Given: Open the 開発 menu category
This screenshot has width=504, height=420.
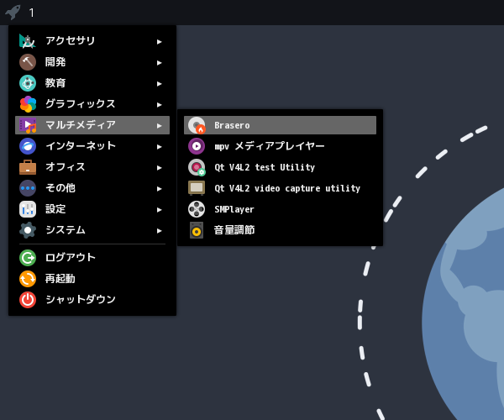Looking at the screenshot, I should 92,62.
